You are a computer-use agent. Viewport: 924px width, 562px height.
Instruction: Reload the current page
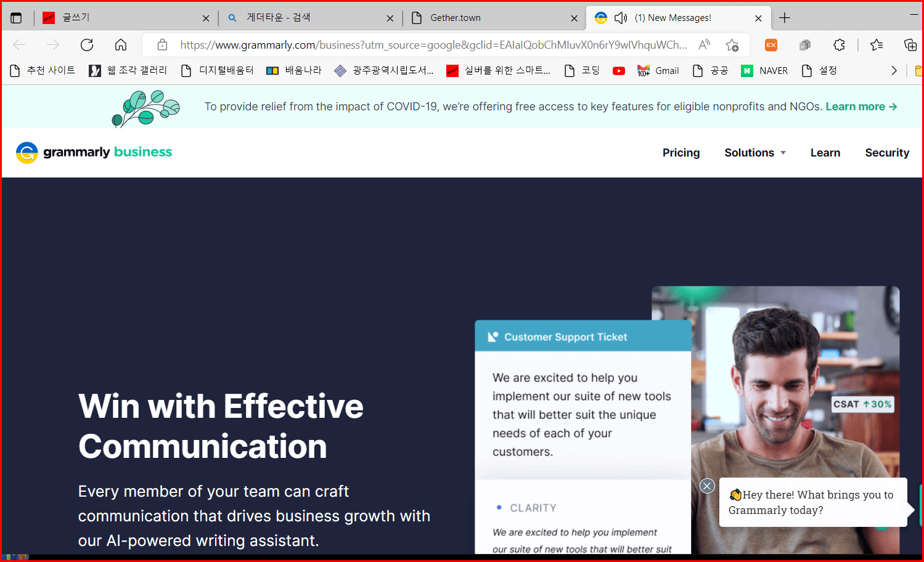click(87, 45)
